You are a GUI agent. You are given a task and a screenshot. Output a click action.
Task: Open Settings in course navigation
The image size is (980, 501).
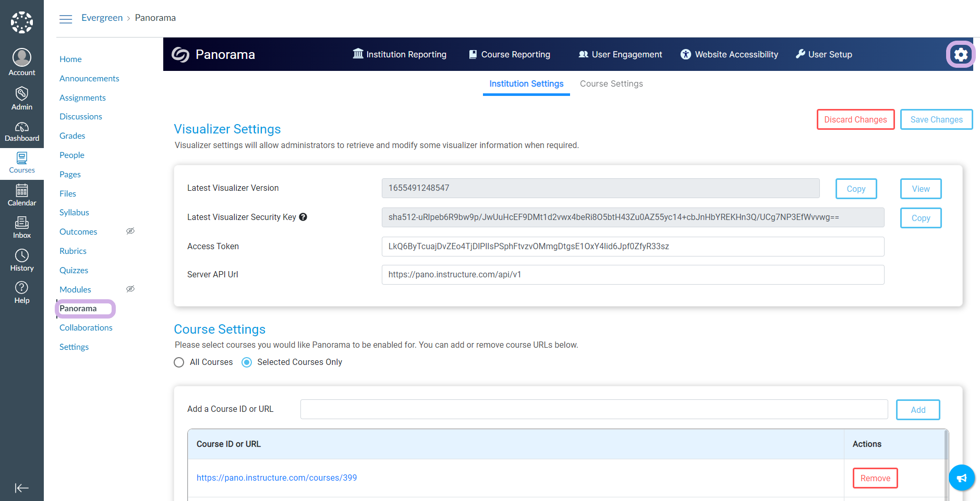point(74,347)
